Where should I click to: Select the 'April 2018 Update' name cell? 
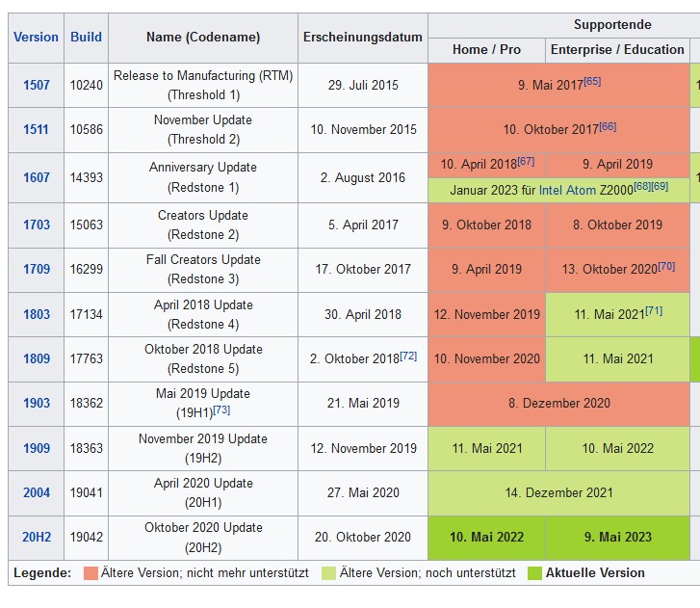click(203, 314)
